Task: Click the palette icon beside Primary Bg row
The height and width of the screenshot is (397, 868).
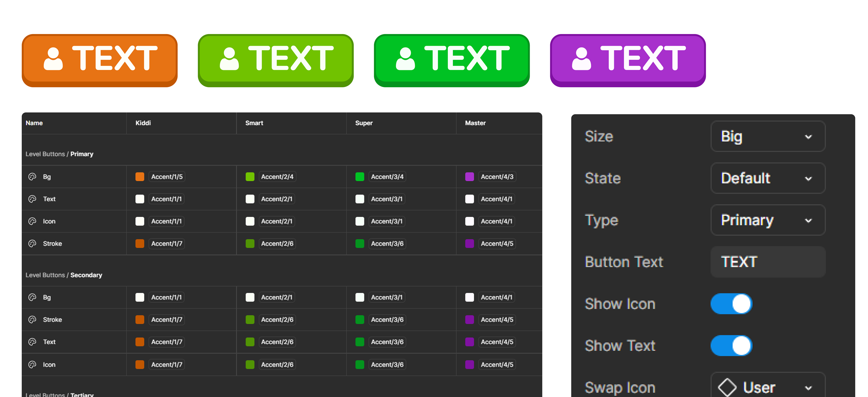Action: [32, 177]
